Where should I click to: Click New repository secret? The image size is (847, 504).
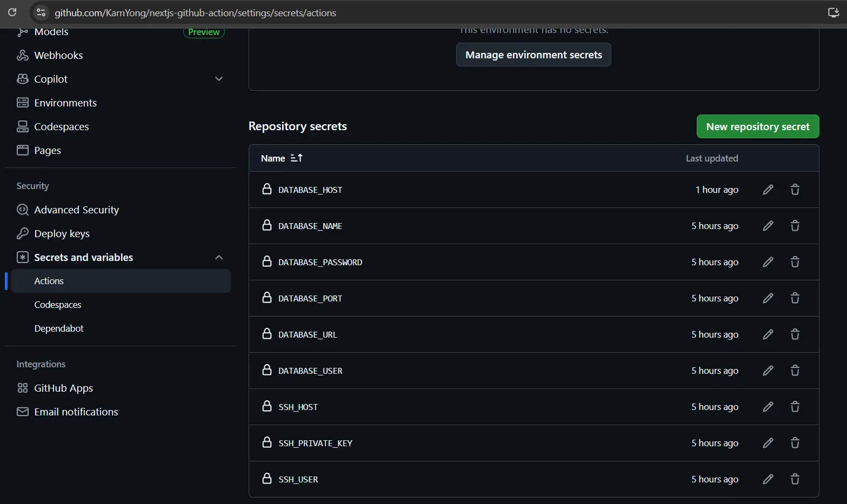point(757,126)
